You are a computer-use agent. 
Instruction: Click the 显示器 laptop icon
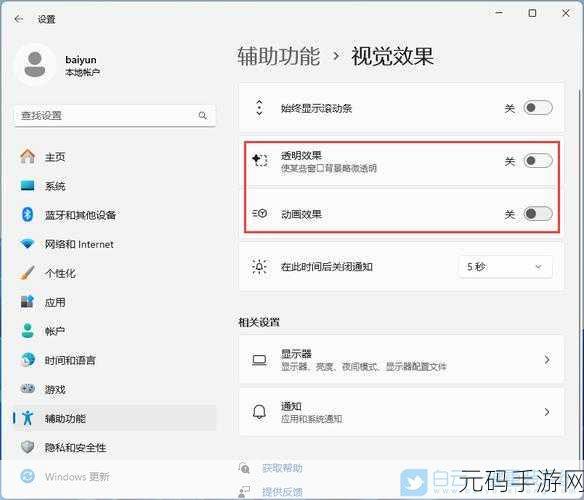click(x=259, y=360)
